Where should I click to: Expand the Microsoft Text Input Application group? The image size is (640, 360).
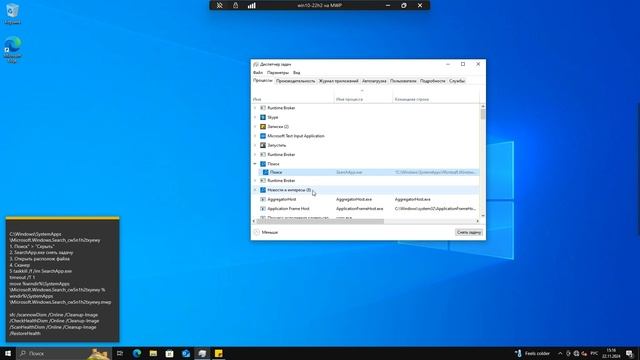click(x=255, y=136)
